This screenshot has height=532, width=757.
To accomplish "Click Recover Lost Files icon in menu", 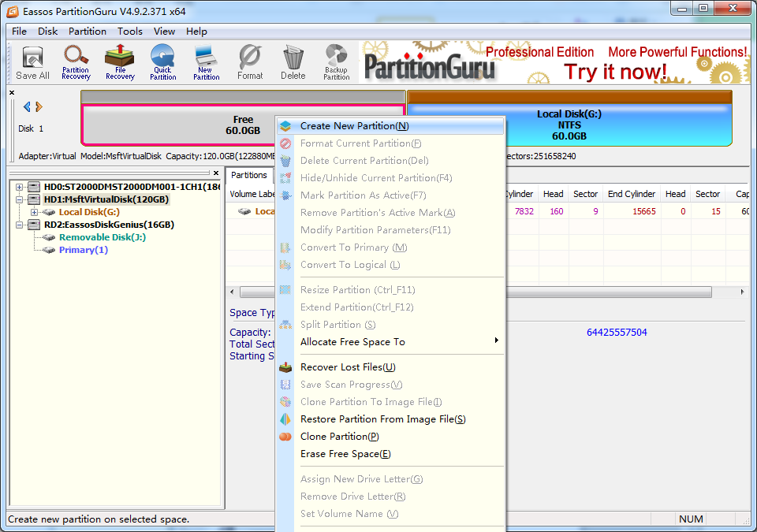I will click(285, 367).
